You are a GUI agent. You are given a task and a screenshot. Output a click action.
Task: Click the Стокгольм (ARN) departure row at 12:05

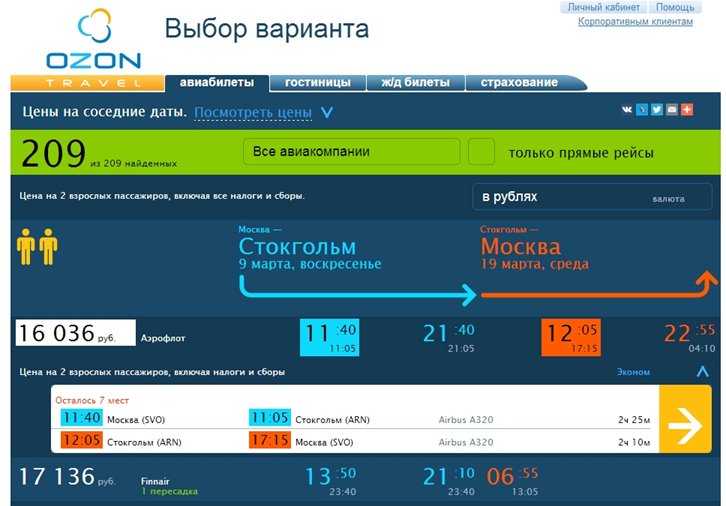[x=144, y=442]
